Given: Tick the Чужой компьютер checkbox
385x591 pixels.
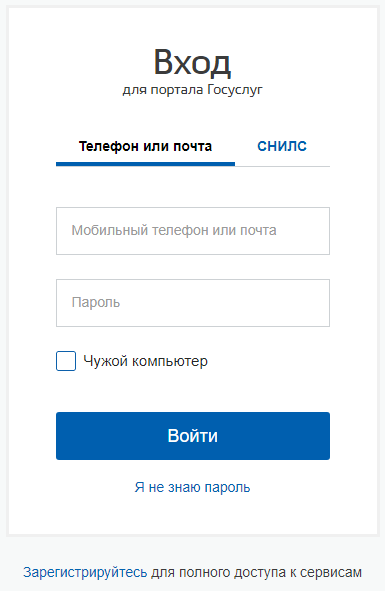Looking at the screenshot, I should pyautogui.click(x=66, y=361).
